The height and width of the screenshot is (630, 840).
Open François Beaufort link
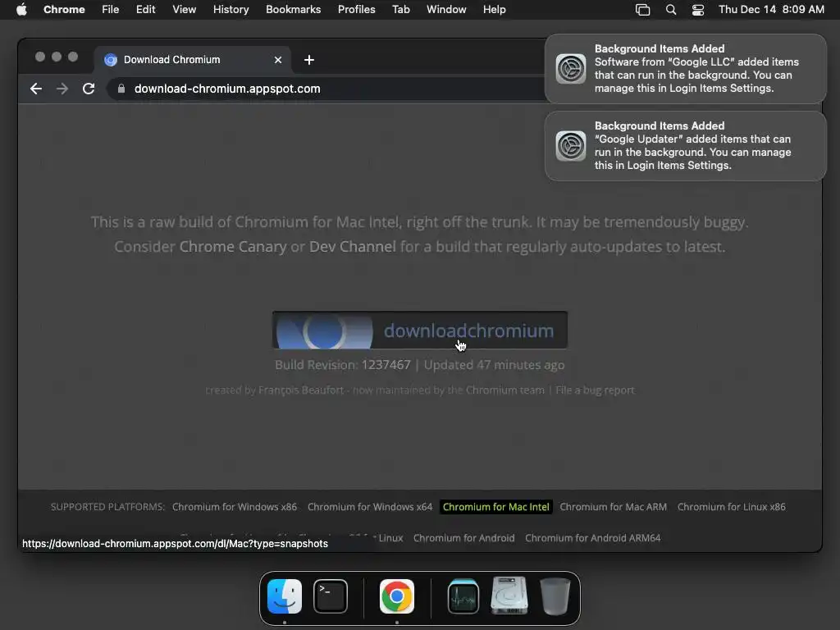(301, 390)
